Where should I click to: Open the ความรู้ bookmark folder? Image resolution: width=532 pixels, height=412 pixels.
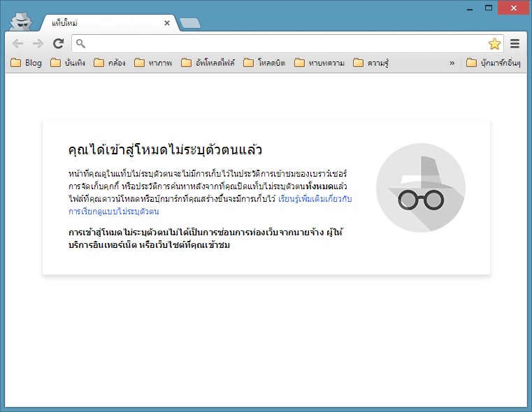pyautogui.click(x=371, y=63)
